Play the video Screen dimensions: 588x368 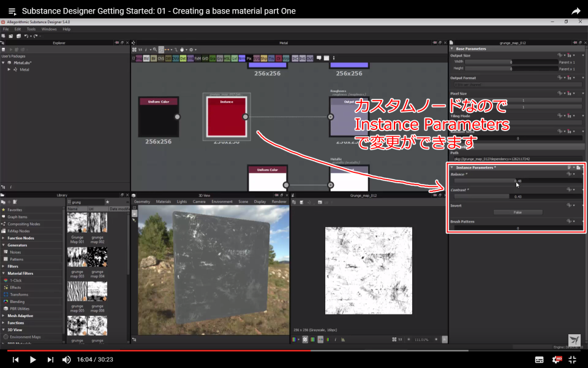32,360
